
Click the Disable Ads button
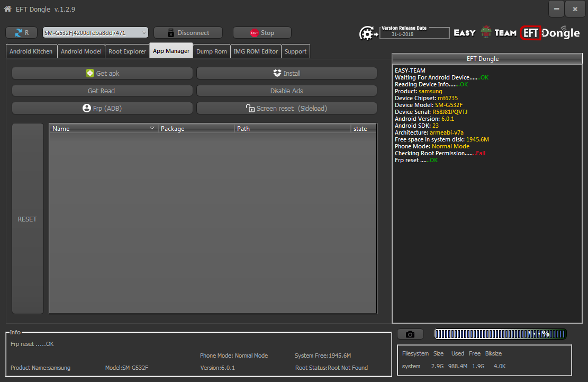287,91
